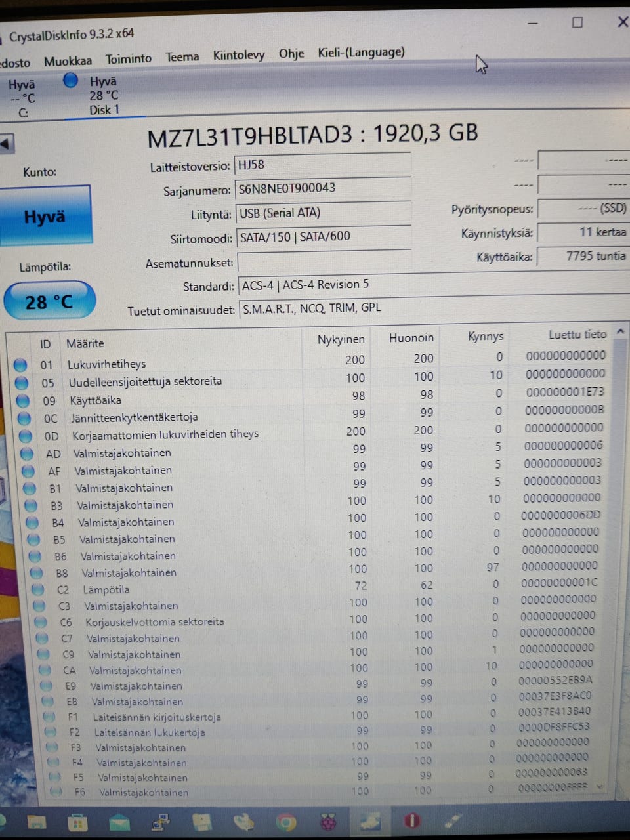
Task: Click the empty Asematunnukset field
Action: 324,262
